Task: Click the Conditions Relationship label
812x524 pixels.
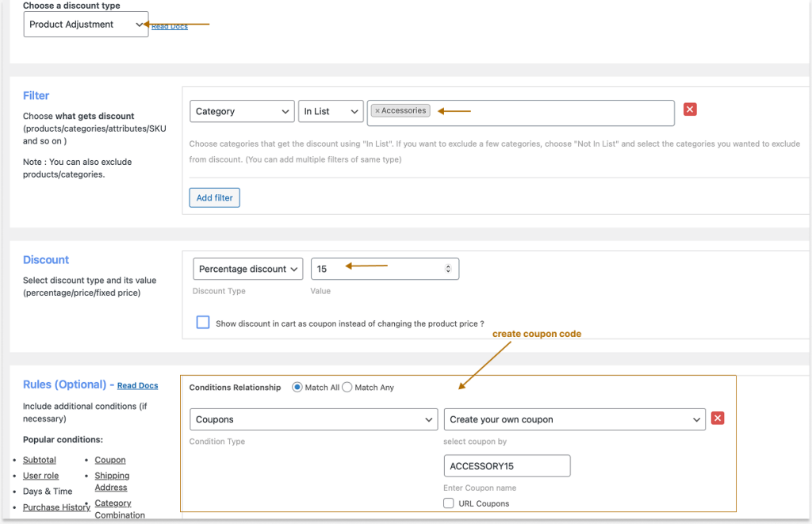Action: [235, 388]
